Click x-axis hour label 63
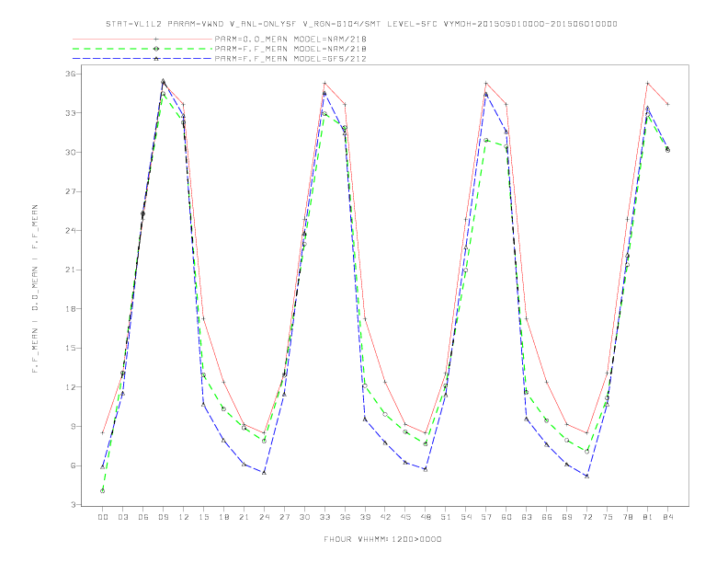Screen dimensions: 728x563 tap(527, 517)
